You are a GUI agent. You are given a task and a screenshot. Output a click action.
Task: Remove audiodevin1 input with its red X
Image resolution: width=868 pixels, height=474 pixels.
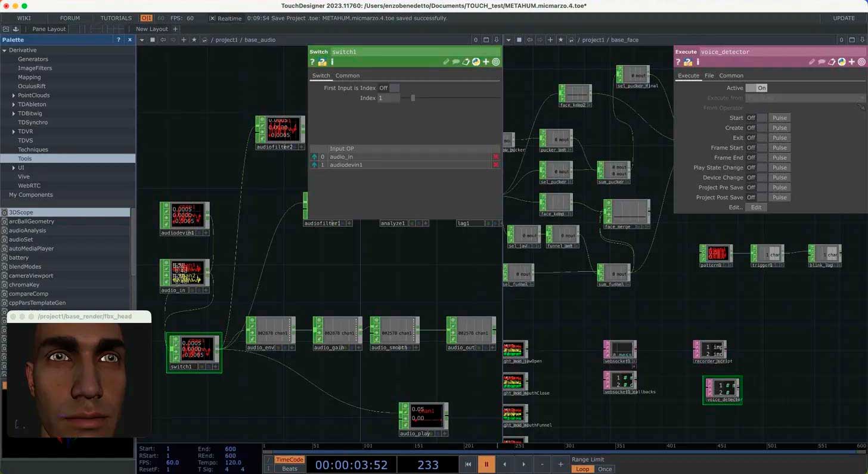coord(495,165)
